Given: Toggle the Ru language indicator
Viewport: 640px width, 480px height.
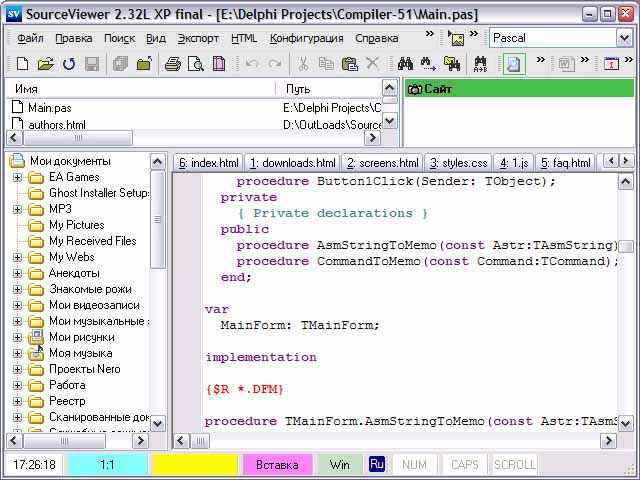Looking at the screenshot, I should coord(377,465).
